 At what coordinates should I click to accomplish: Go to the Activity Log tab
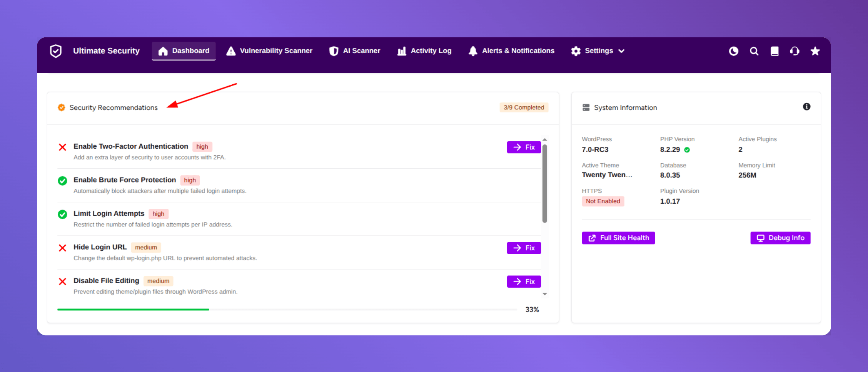[424, 51]
